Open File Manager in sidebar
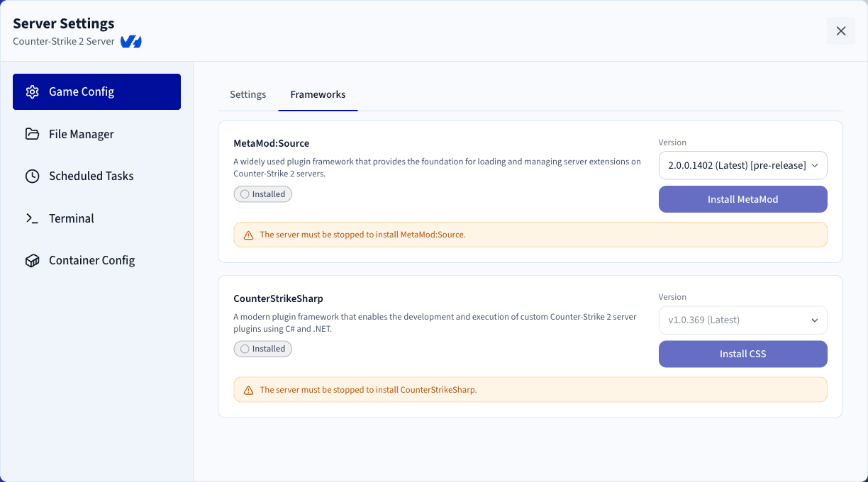This screenshot has width=868, height=482. click(96, 134)
